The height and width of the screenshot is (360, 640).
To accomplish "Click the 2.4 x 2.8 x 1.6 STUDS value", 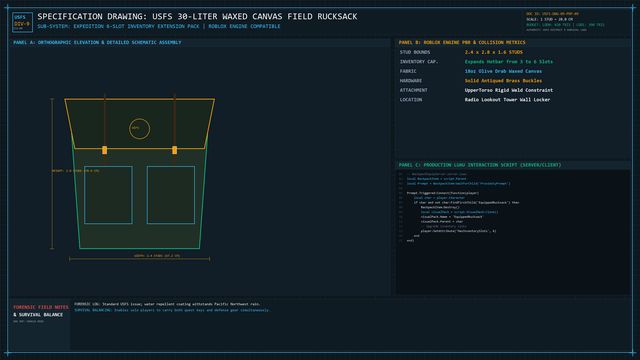I will (x=493, y=52).
